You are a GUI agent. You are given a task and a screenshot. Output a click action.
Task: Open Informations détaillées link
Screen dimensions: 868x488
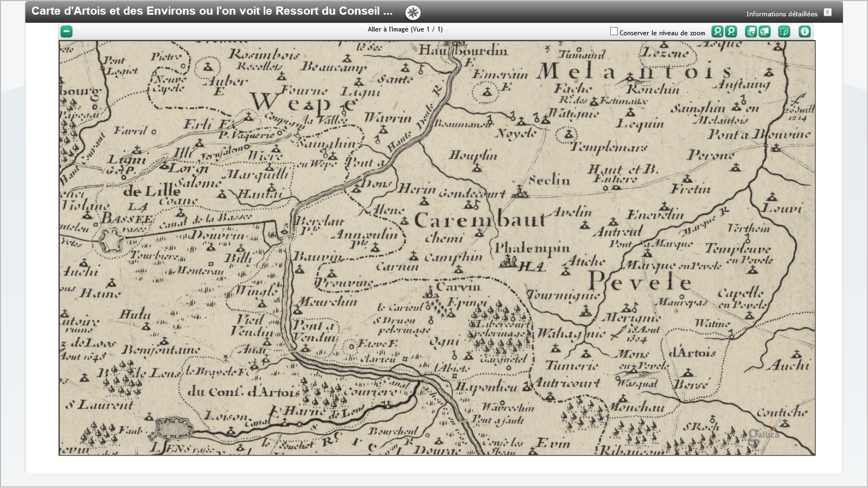(x=782, y=14)
